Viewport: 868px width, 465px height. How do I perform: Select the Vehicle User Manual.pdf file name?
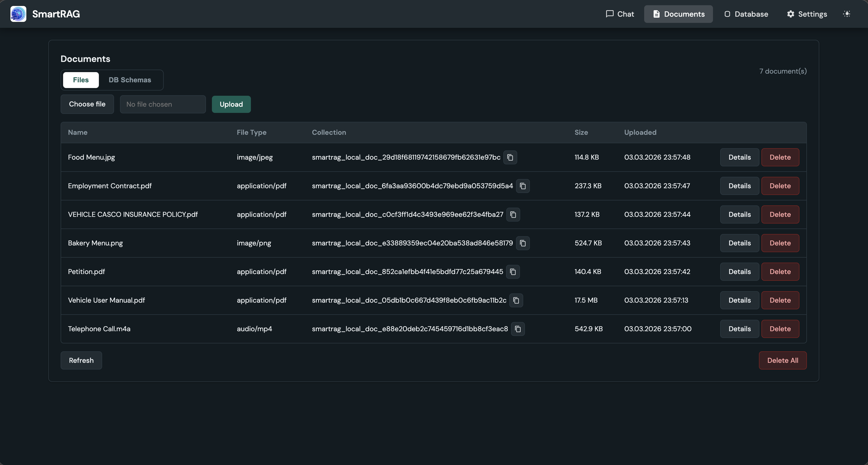[x=107, y=300]
